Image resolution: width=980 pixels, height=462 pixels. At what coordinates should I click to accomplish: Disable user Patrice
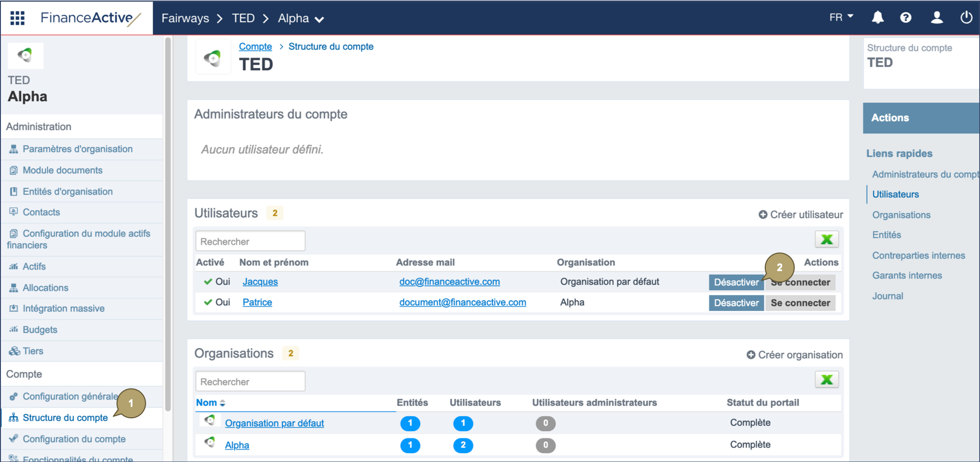pyautogui.click(x=736, y=303)
